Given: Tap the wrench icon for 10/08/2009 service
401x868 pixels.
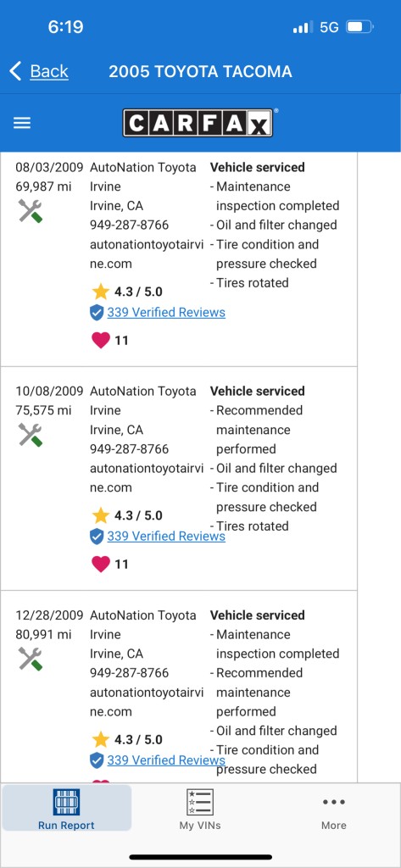Looking at the screenshot, I should (31, 435).
